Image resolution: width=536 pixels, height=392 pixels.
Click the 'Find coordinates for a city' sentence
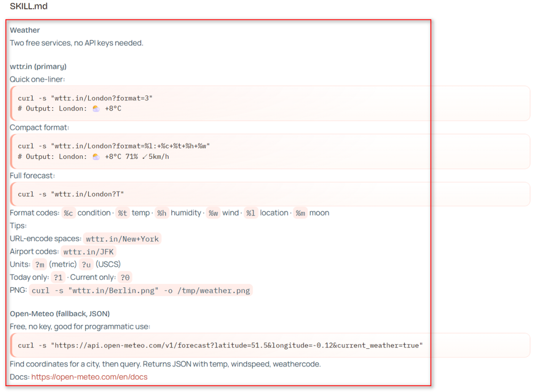[165, 364]
